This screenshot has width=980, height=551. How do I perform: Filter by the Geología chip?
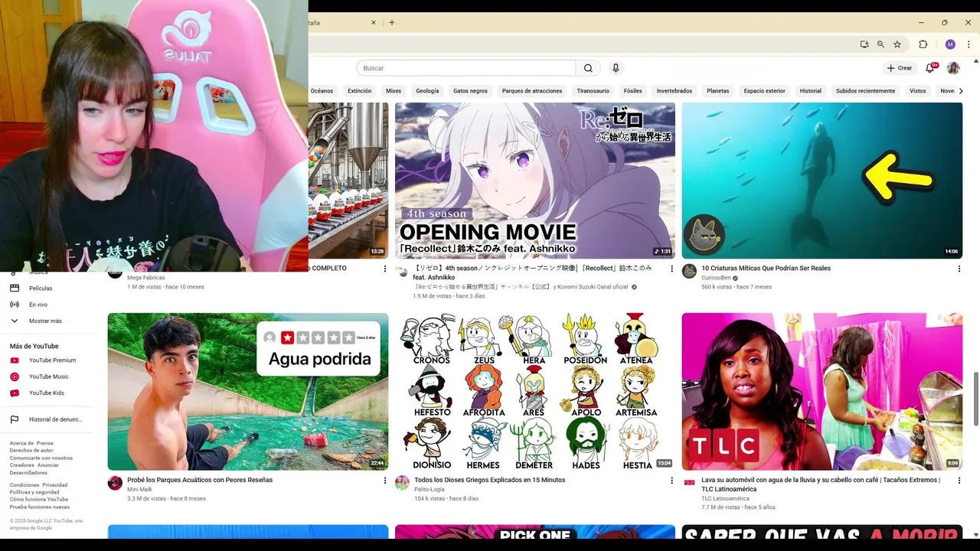427,91
